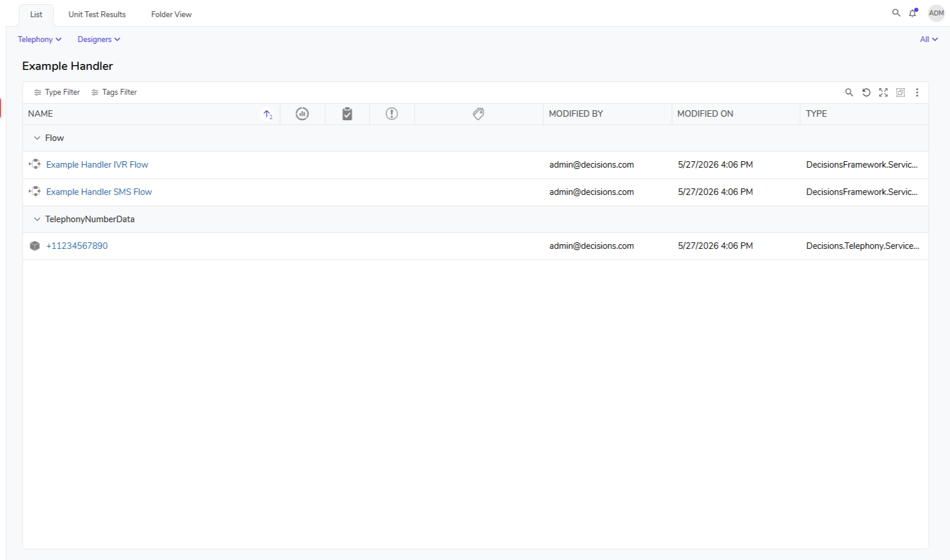Click the exclamation alert column icon

[x=392, y=114]
